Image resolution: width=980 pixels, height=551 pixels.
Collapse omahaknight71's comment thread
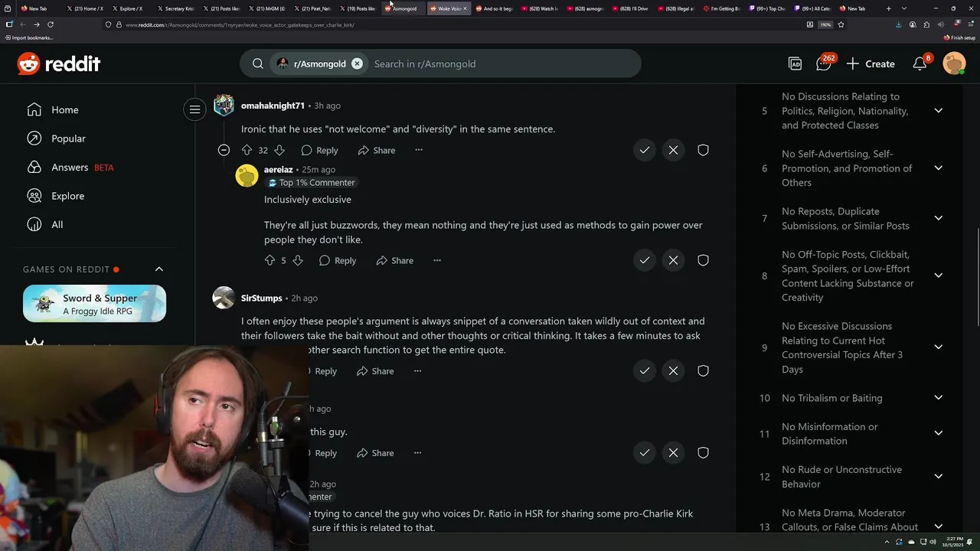coord(224,150)
